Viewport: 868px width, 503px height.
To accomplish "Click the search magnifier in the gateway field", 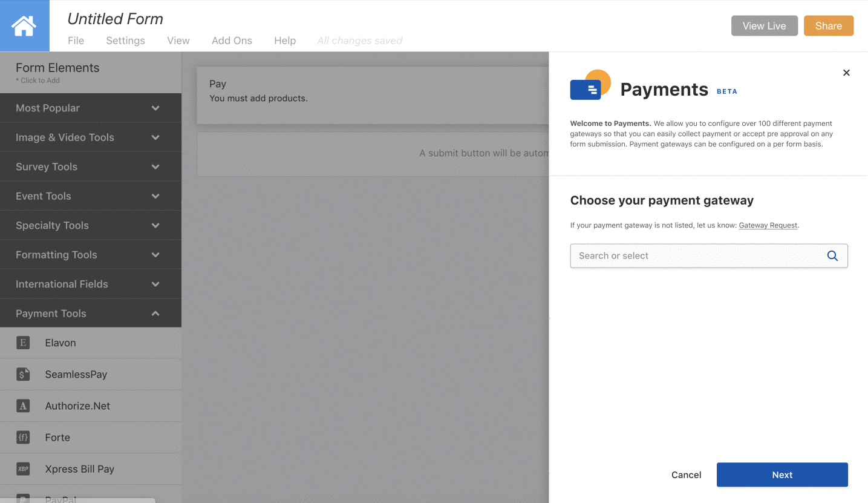I will point(832,255).
